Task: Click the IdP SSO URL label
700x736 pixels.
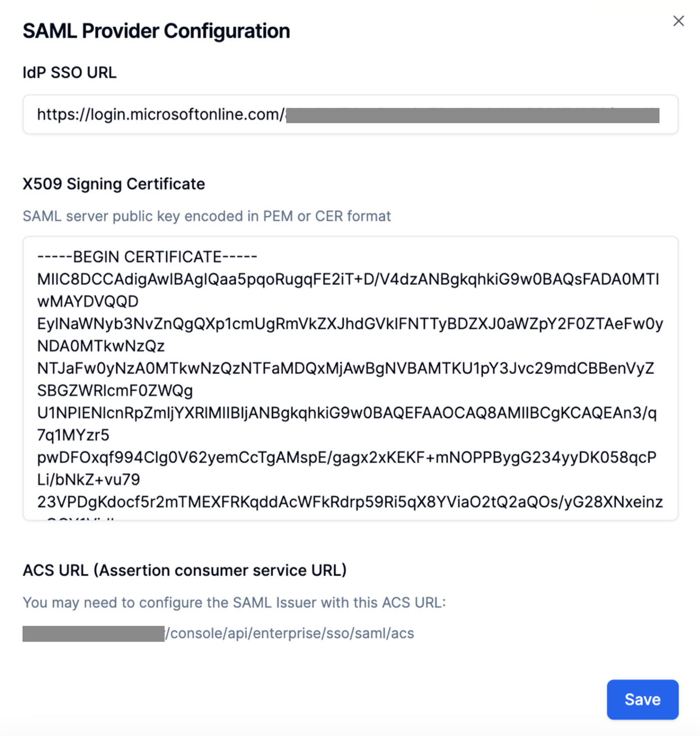Action: click(x=70, y=72)
